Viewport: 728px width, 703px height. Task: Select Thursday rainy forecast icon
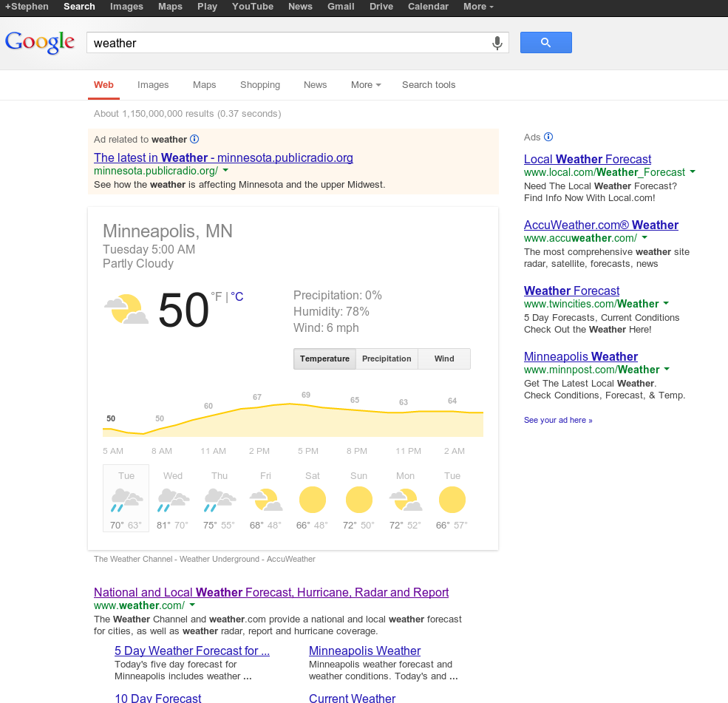(220, 500)
